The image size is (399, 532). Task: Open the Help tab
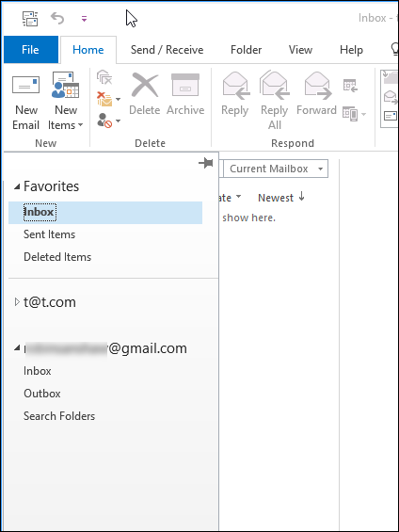(351, 50)
